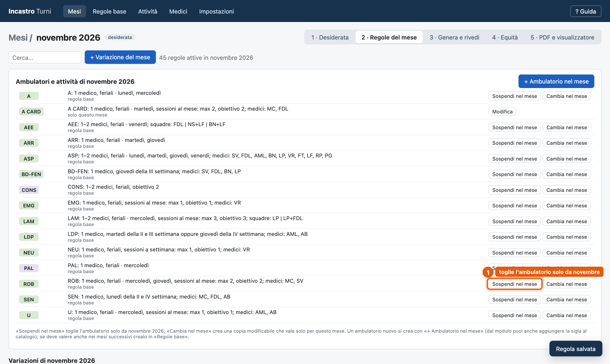Go to Regole base in top nav
Screen dimensions: 610x364
(110, 11)
